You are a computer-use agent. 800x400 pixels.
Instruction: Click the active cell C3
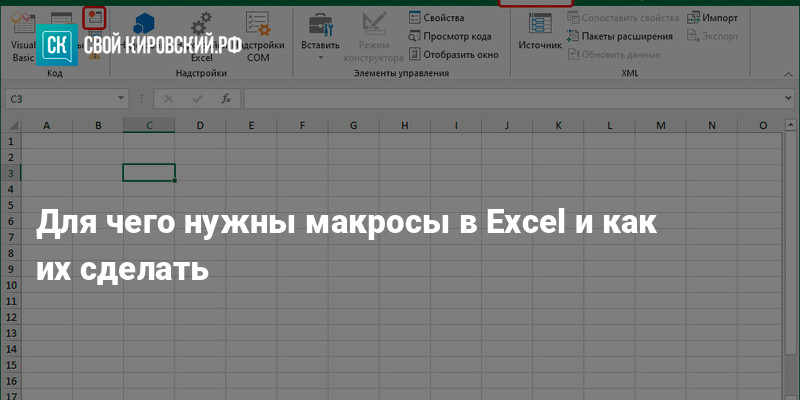pos(149,172)
